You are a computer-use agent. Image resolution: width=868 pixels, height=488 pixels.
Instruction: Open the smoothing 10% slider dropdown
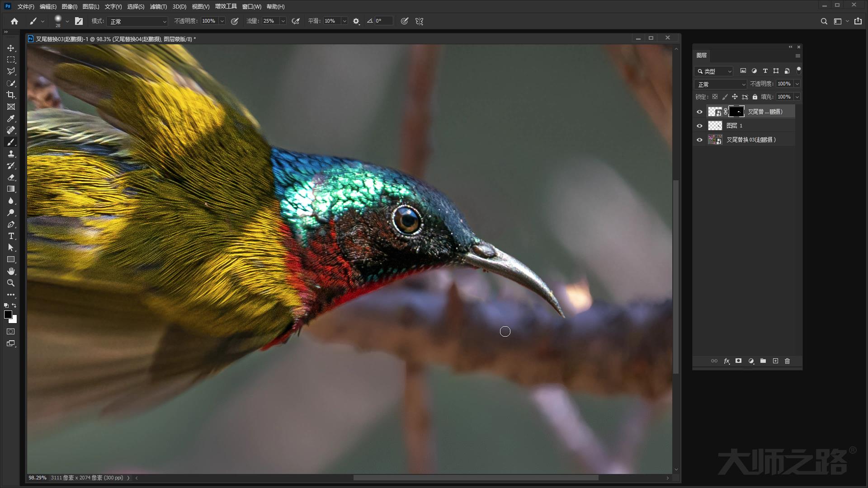(x=344, y=21)
